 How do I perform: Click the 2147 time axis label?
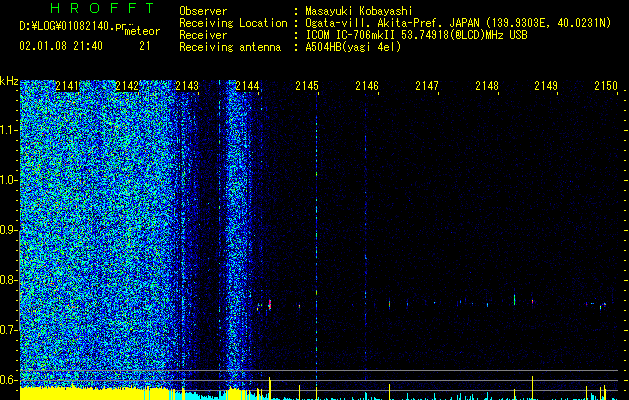tap(427, 86)
